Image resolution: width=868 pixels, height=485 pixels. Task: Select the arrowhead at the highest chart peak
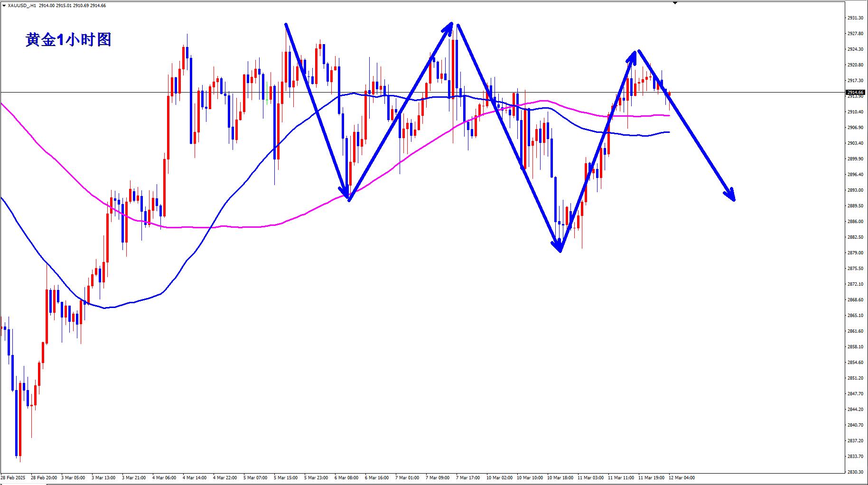click(449, 27)
